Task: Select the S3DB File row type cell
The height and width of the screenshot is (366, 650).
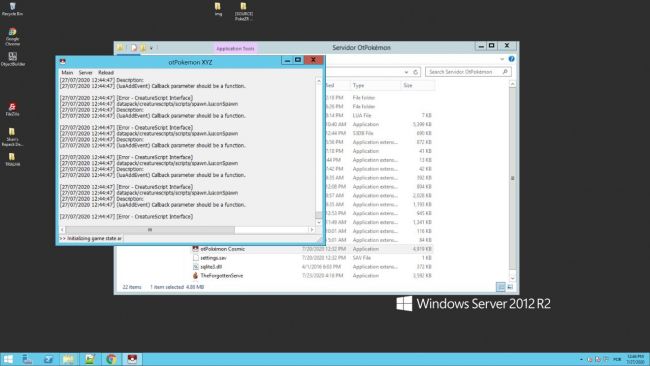Action: pos(363,133)
